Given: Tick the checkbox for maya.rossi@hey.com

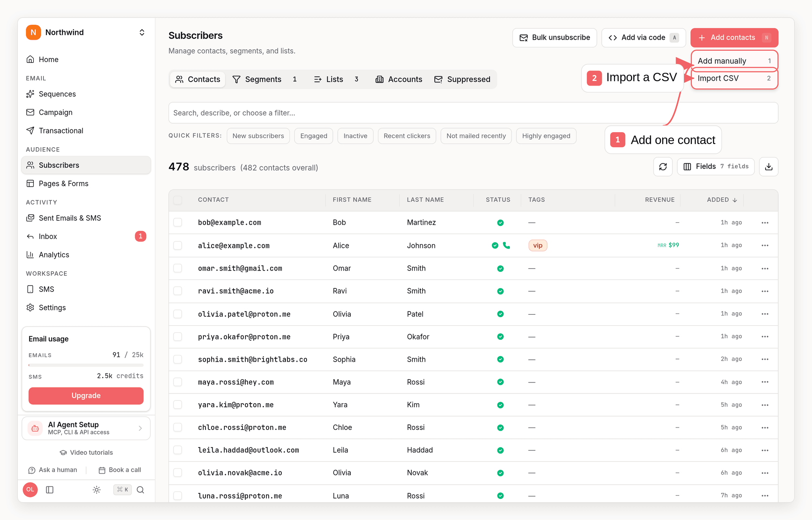Looking at the screenshot, I should tap(178, 382).
